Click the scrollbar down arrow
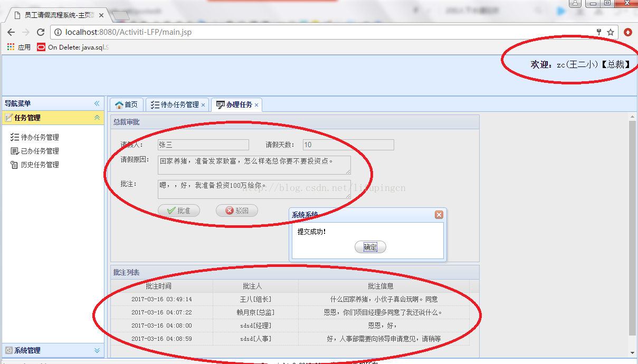 [633, 352]
